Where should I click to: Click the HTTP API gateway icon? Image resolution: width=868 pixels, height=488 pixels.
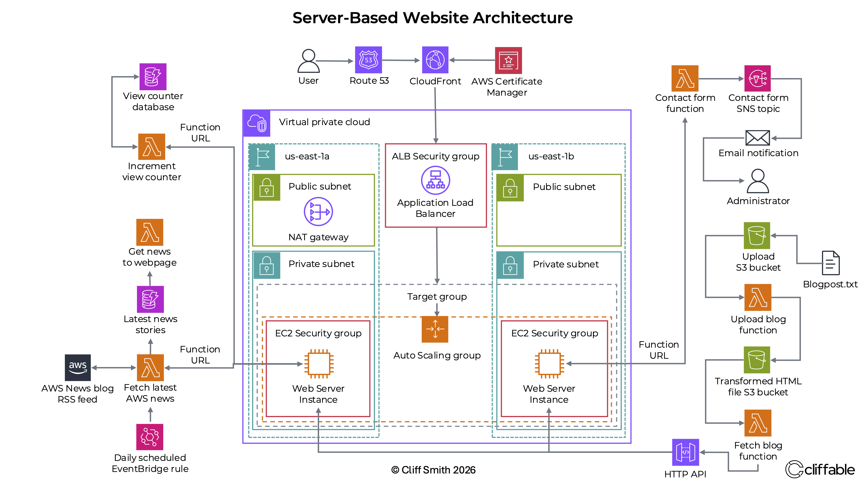(x=685, y=452)
